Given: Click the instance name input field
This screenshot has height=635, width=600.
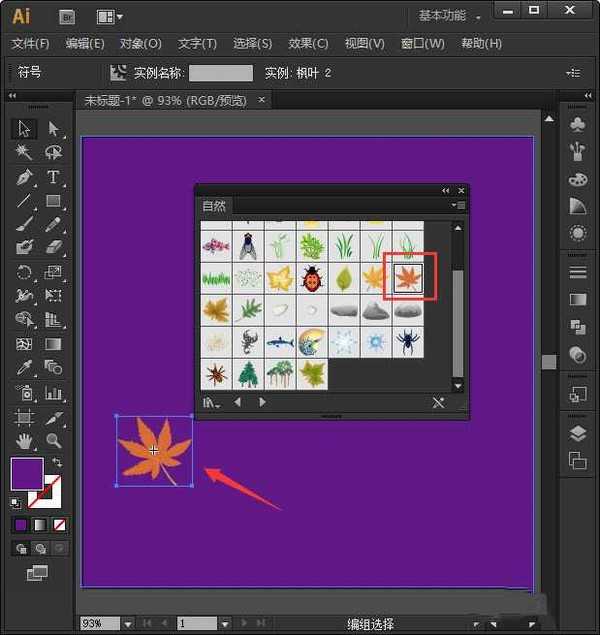Looking at the screenshot, I should coord(221,73).
